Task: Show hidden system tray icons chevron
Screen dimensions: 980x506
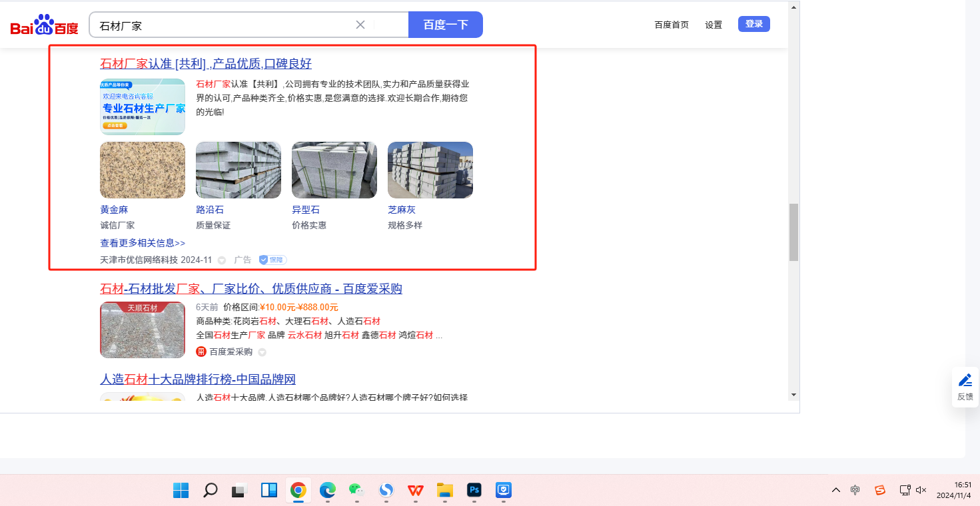Action: 835,490
